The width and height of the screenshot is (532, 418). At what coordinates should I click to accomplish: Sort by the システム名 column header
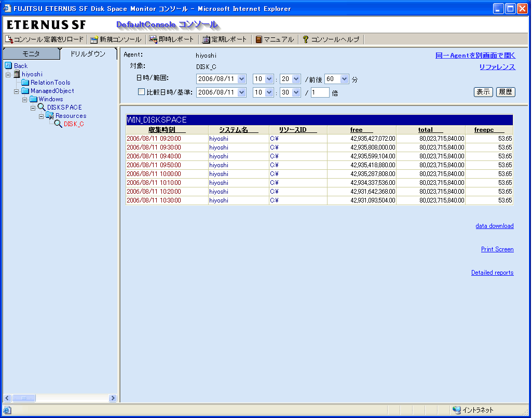tap(239, 130)
